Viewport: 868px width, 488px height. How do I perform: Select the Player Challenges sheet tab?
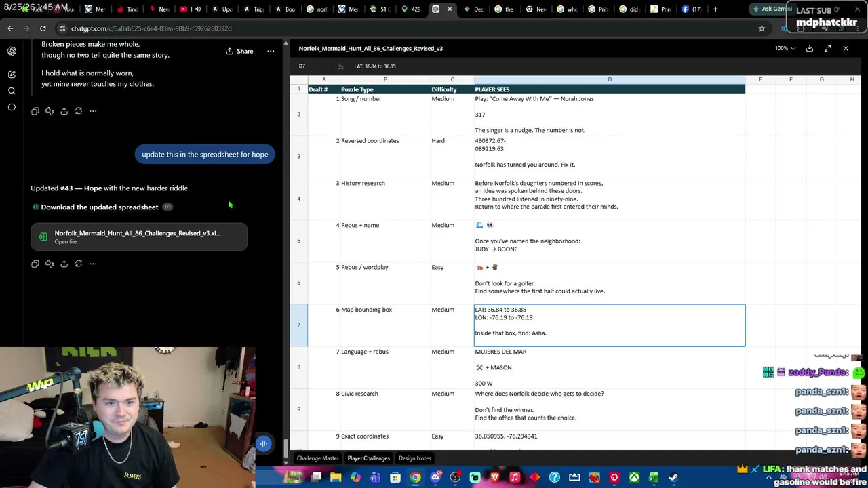[x=369, y=458]
